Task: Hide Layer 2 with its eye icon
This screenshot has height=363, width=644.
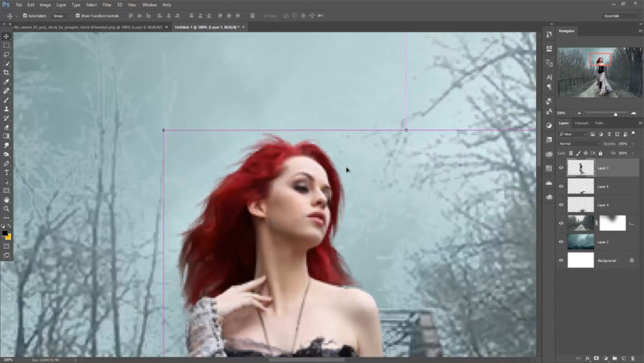Action: pos(561,242)
